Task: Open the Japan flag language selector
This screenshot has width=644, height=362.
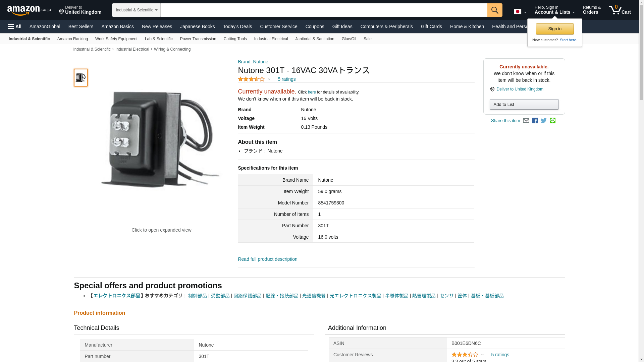Action: pyautogui.click(x=520, y=11)
